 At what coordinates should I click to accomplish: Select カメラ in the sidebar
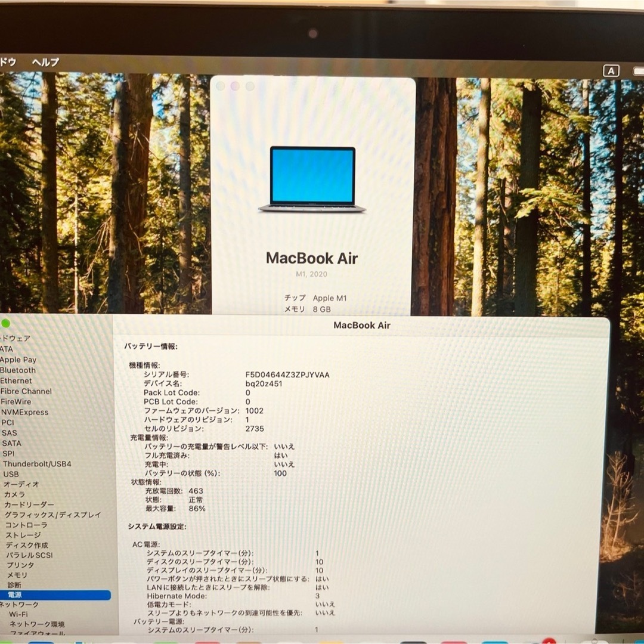[14, 494]
